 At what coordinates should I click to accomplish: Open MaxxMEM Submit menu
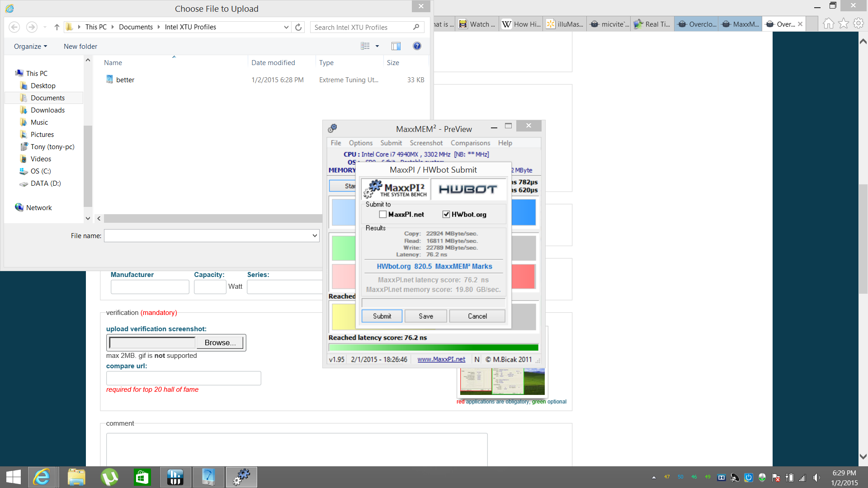coord(391,143)
